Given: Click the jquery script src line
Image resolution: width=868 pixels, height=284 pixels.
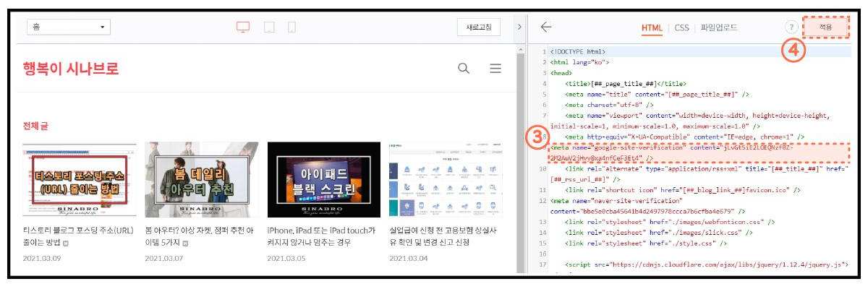Looking at the screenshot, I should tap(707, 265).
